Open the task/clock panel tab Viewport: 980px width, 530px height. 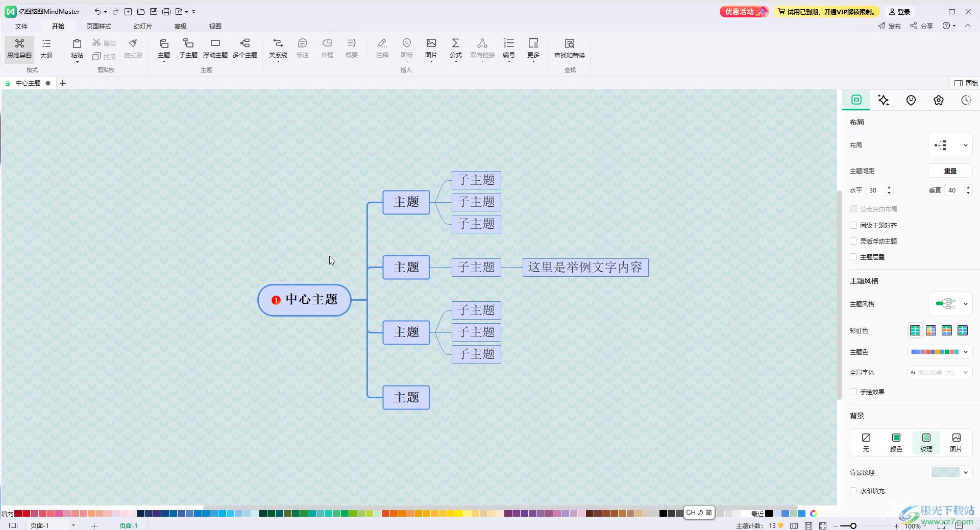[966, 100]
